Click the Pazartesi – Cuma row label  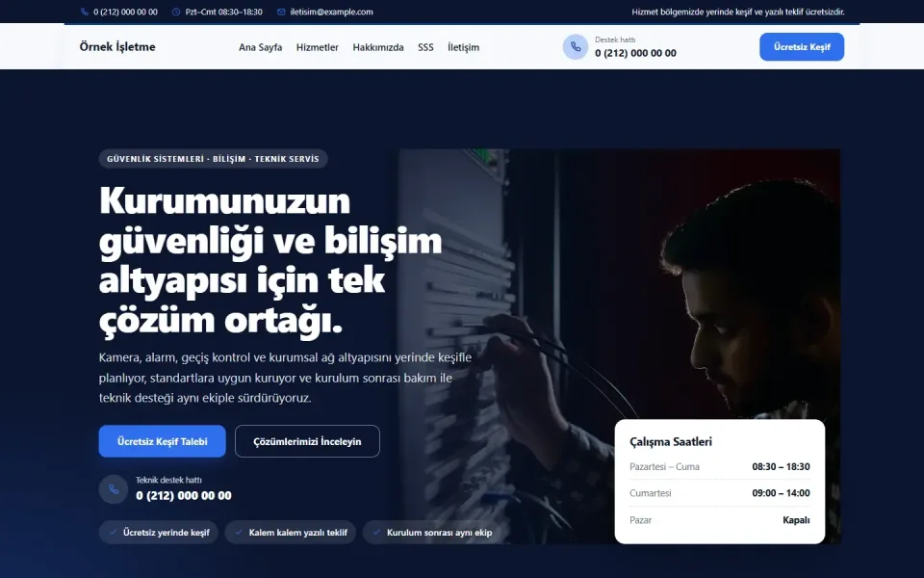pyautogui.click(x=664, y=466)
